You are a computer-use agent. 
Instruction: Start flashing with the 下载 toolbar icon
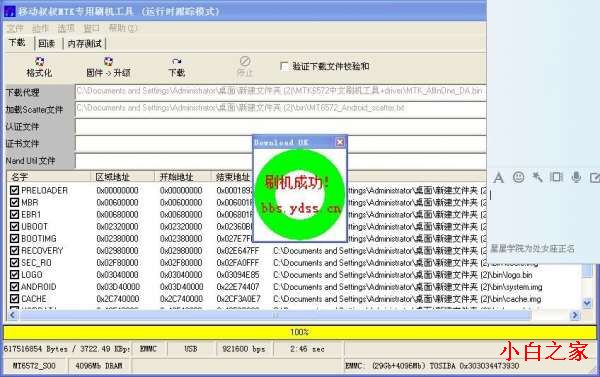coord(177,67)
